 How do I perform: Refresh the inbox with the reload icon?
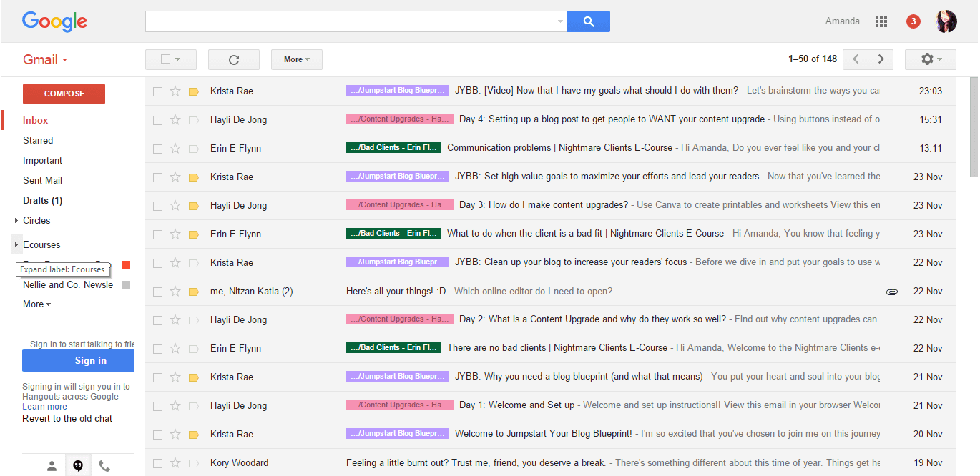click(x=234, y=59)
